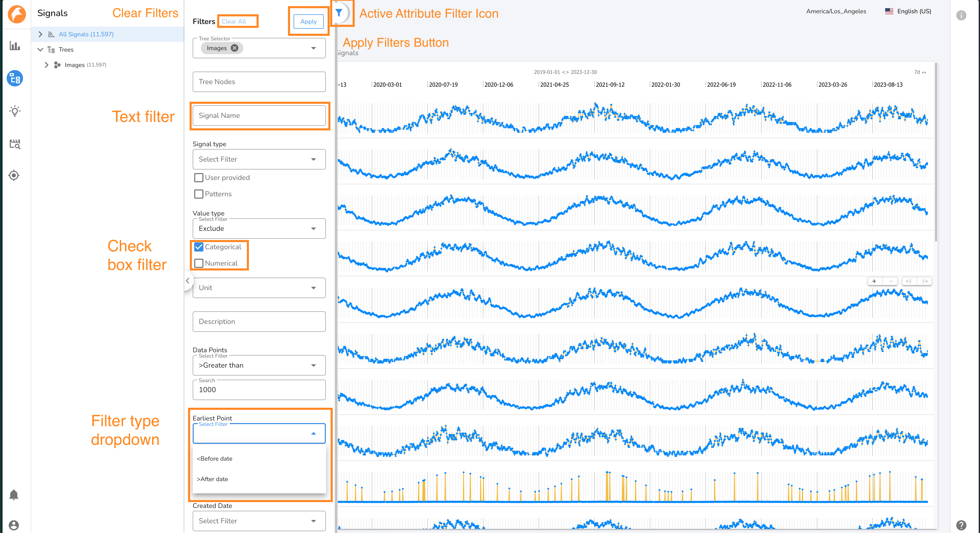
Task: Pan chart left with the back arrow control
Action: (x=908, y=281)
